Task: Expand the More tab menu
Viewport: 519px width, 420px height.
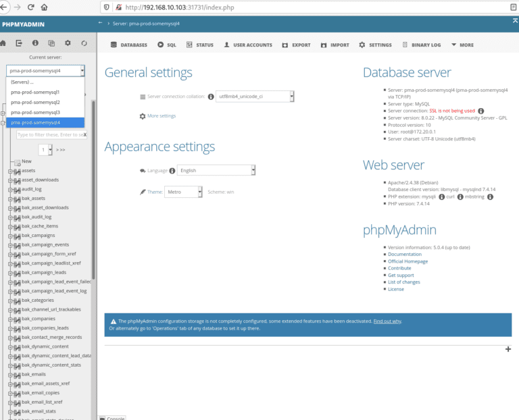Action: (x=462, y=45)
